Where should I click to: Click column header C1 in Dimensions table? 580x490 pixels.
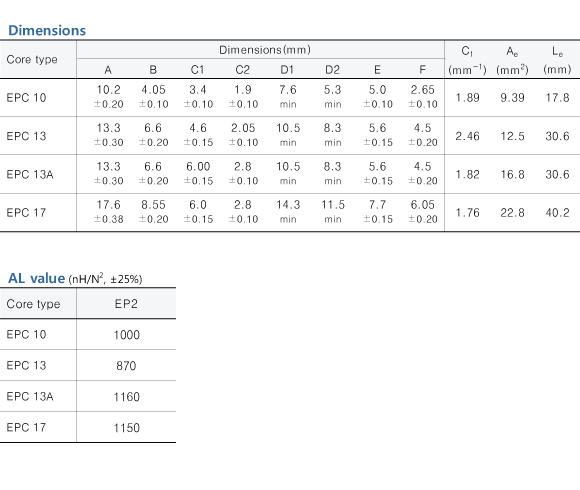pyautogui.click(x=198, y=70)
